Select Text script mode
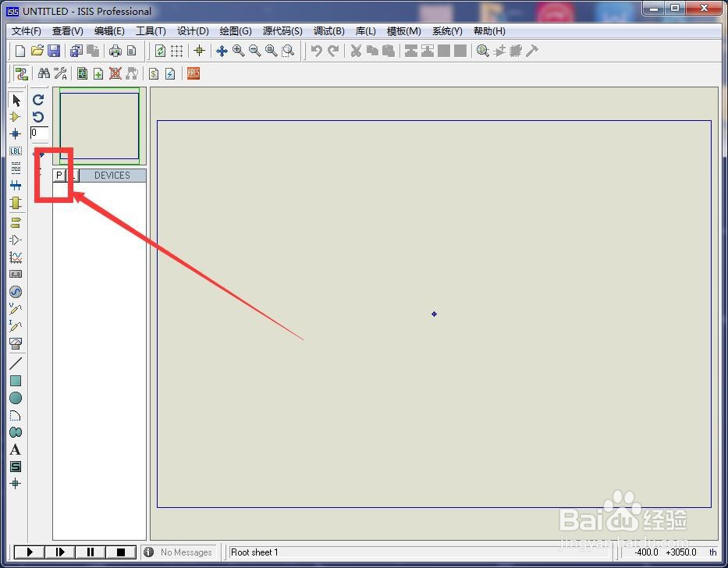The height and width of the screenshot is (568, 728). coord(16,168)
